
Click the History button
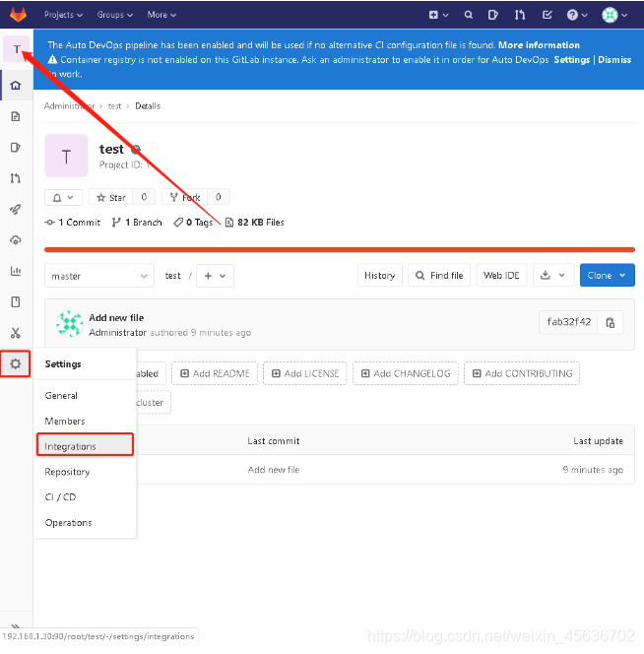[379, 275]
